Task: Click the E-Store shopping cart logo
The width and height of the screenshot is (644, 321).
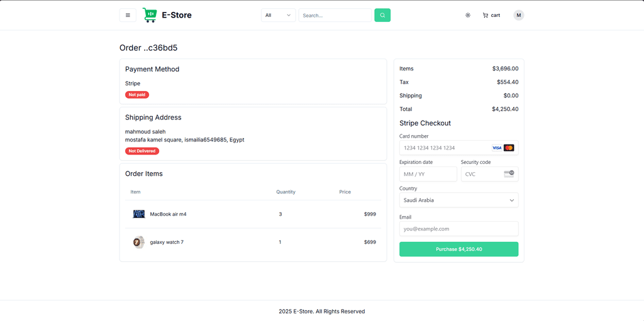Action: (x=150, y=15)
